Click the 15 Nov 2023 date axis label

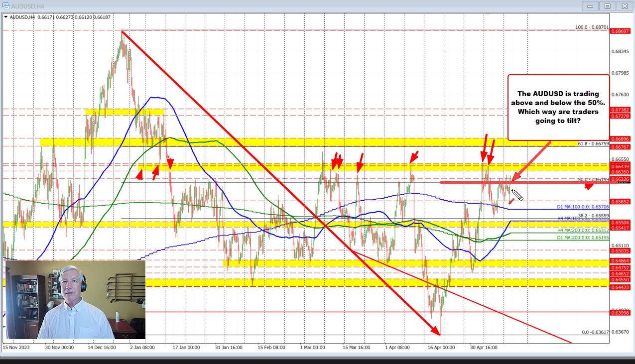17,348
